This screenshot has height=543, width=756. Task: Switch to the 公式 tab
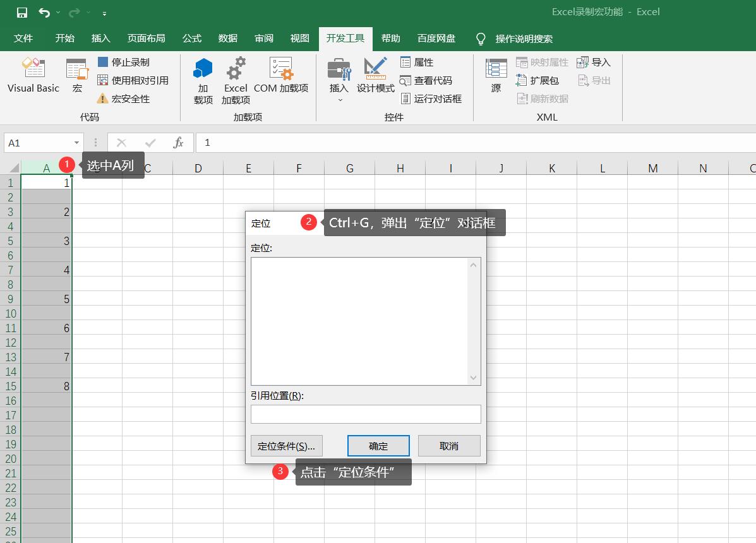[x=191, y=38]
